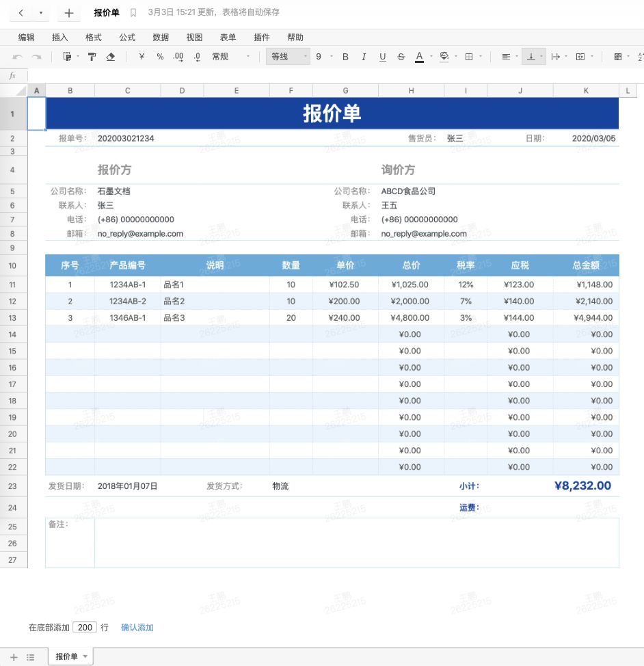Click the merge cells icon
The height and width of the screenshot is (666, 644).
[579, 57]
